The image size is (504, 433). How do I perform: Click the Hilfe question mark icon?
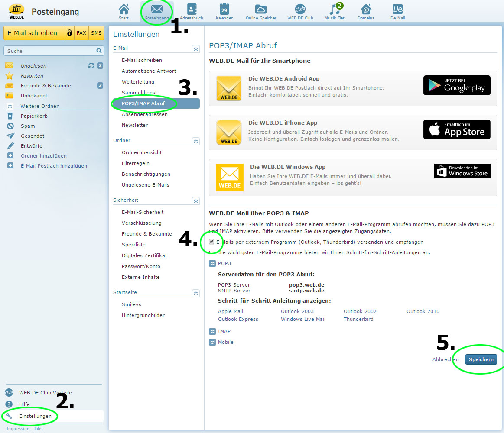pyautogui.click(x=9, y=404)
